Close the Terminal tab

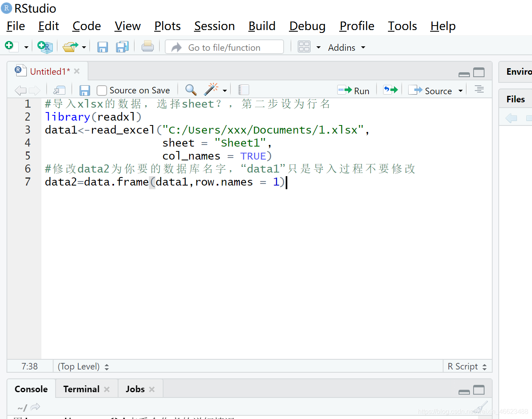pos(107,389)
